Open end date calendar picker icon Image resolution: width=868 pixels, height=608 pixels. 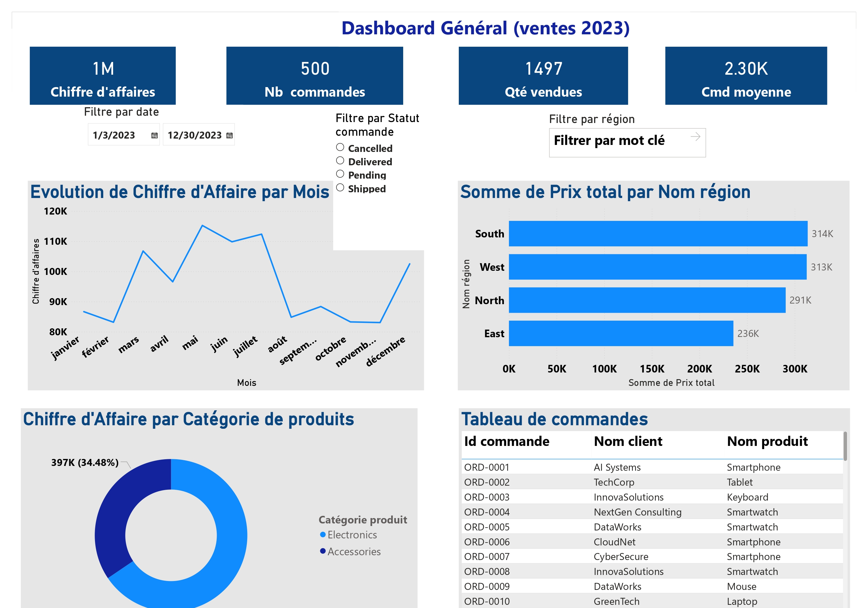click(229, 135)
